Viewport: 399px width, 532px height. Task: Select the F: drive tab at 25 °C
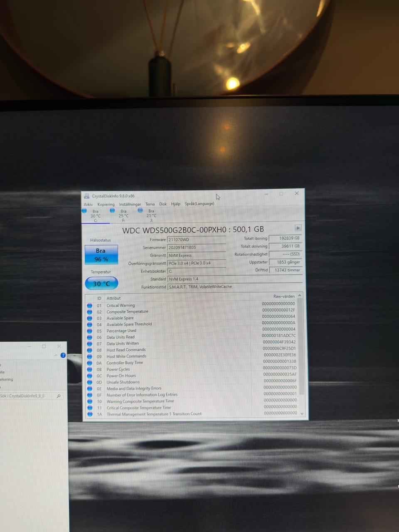[x=123, y=216]
